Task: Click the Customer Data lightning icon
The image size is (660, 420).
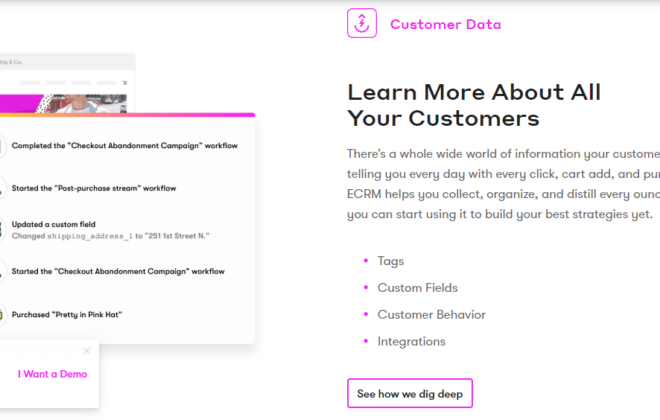Action: (362, 23)
